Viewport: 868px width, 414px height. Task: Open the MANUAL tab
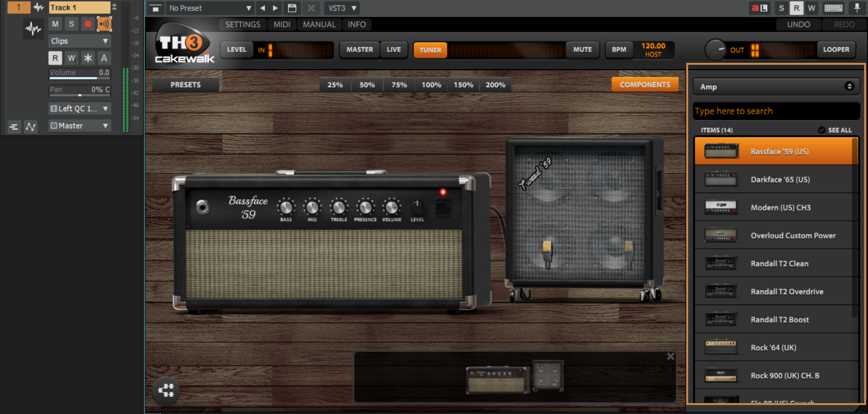(319, 24)
